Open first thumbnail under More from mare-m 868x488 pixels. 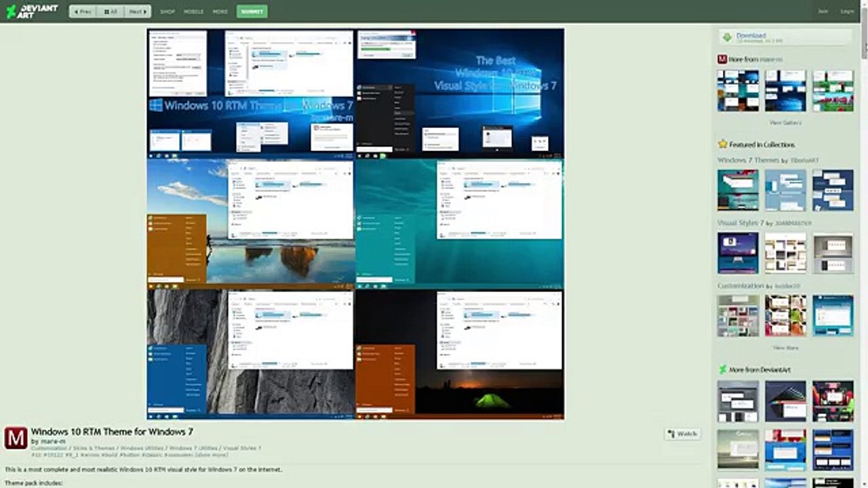click(x=738, y=90)
